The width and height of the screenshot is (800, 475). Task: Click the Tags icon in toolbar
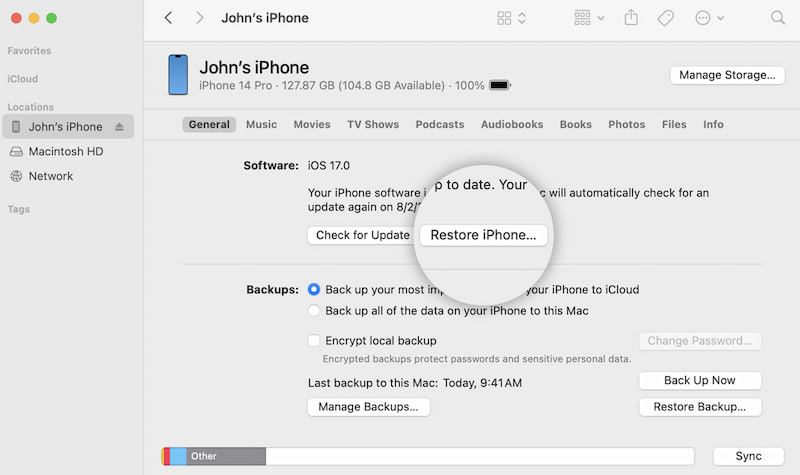664,18
